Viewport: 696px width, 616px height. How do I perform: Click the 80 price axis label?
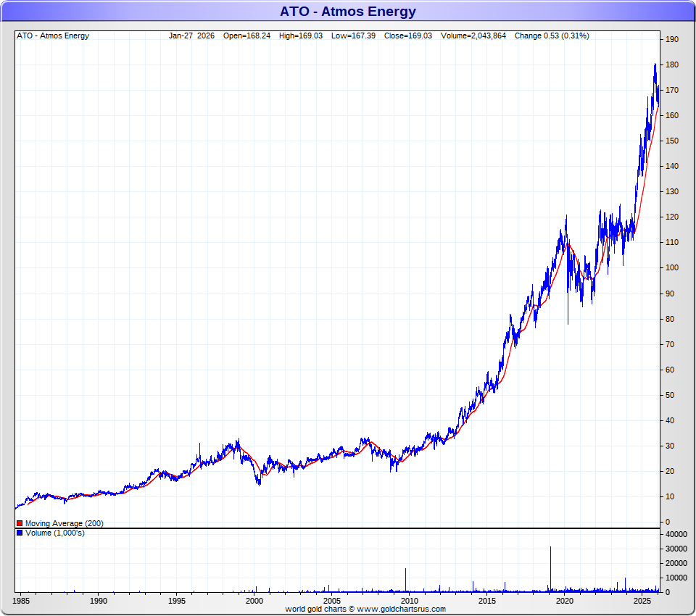[670, 319]
